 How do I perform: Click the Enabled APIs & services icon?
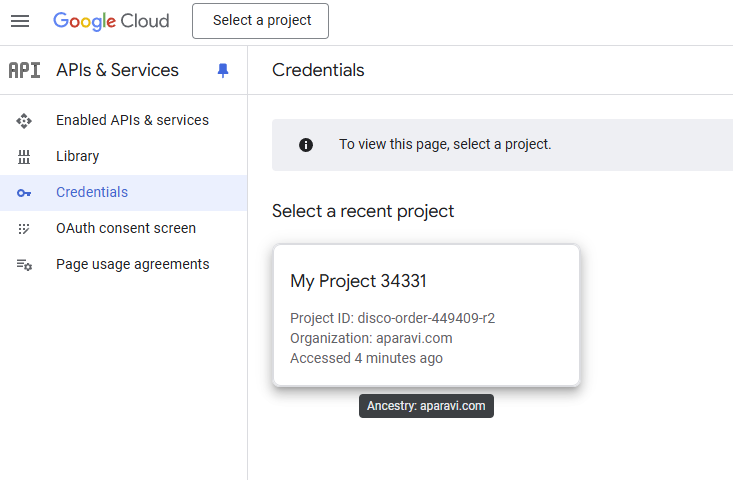24,121
